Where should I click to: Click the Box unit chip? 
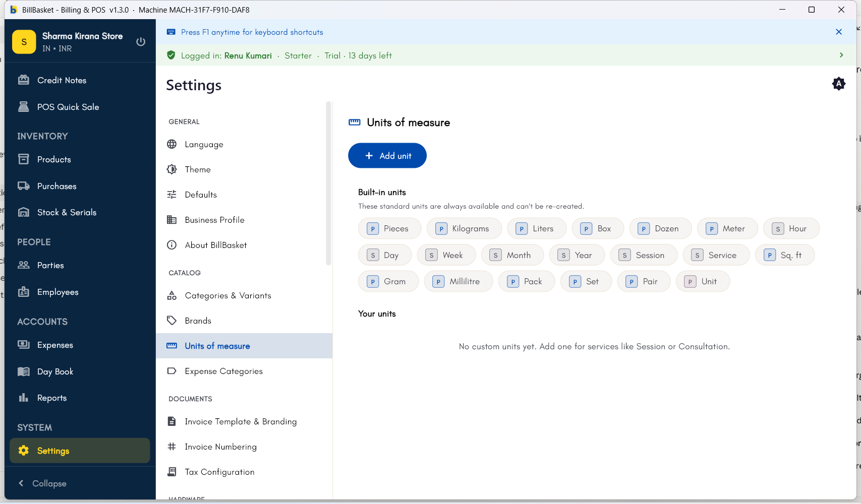598,228
